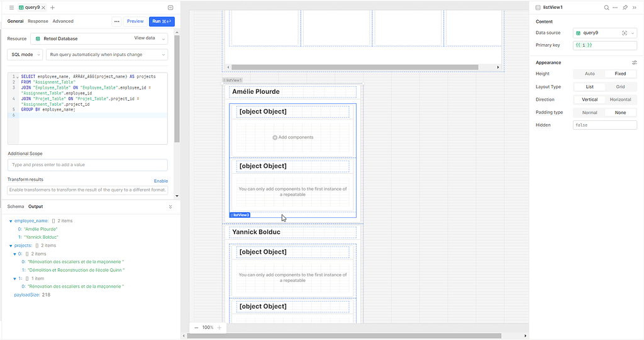Expand the Retool Database resource dropdown

coord(164,38)
